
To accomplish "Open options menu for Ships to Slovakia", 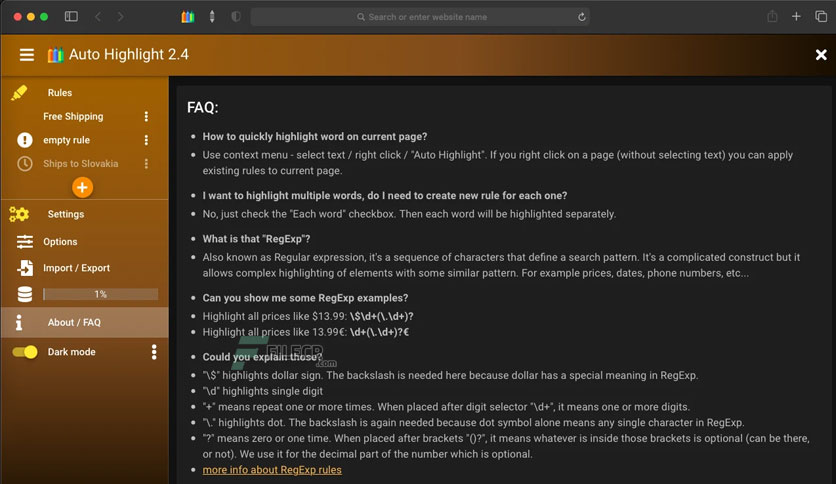I will pyautogui.click(x=146, y=164).
